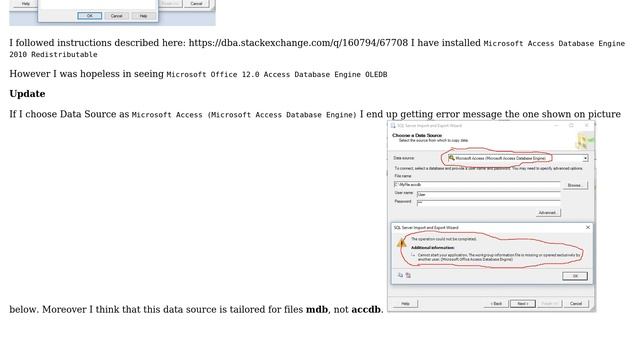The width and height of the screenshot is (640, 360).
Task: Click the copy message icon in error dialog
Action: [400, 276]
